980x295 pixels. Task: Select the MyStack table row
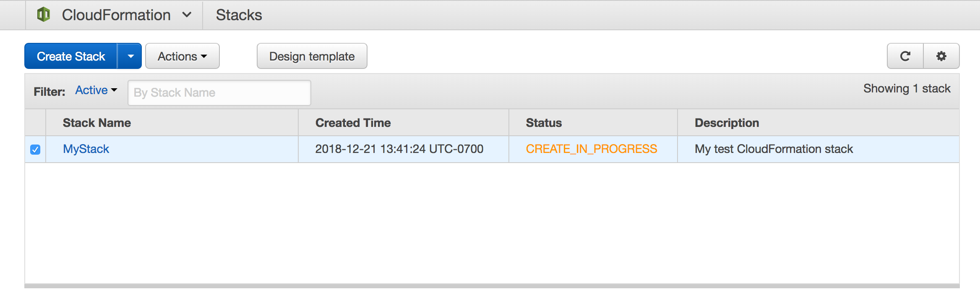tap(420, 149)
